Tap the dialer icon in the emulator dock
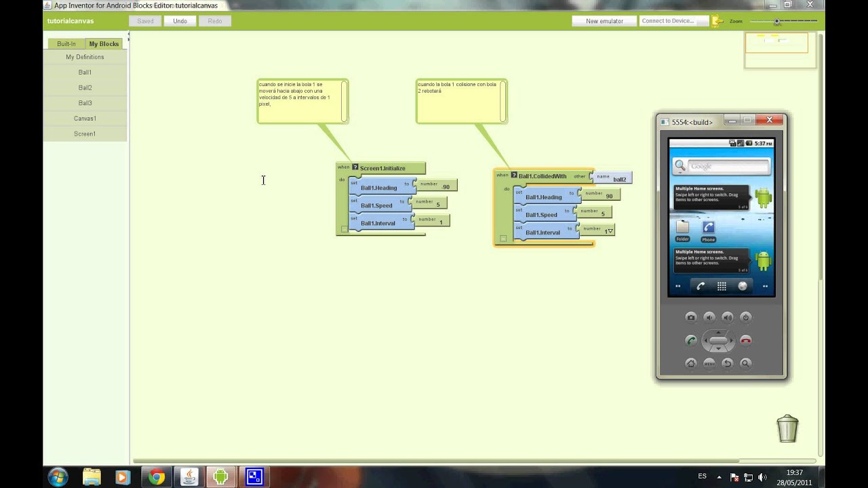Screen dimensions: 868x488 click(x=701, y=286)
